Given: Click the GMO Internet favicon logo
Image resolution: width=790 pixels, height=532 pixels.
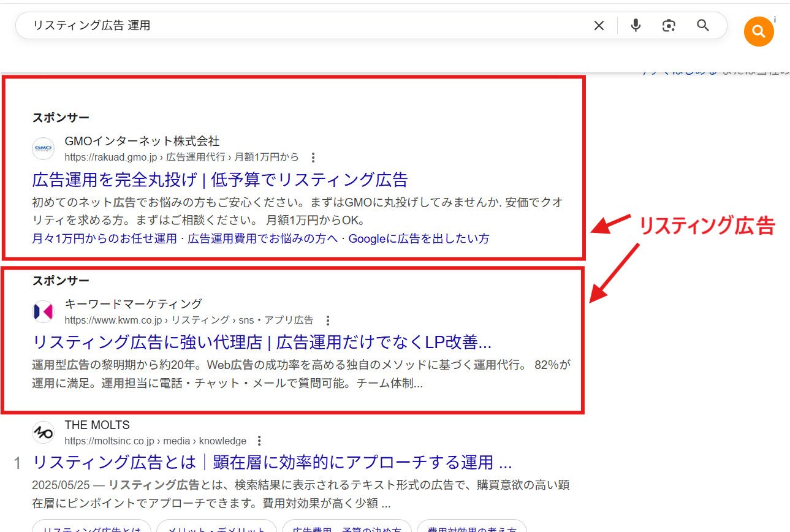Looking at the screenshot, I should pyautogui.click(x=44, y=149).
